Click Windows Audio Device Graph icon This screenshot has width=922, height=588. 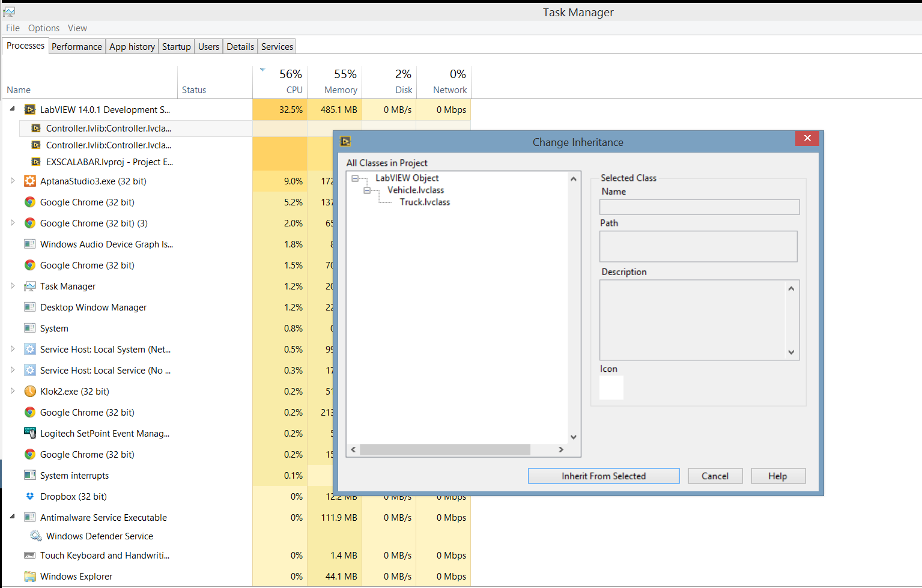coord(29,244)
